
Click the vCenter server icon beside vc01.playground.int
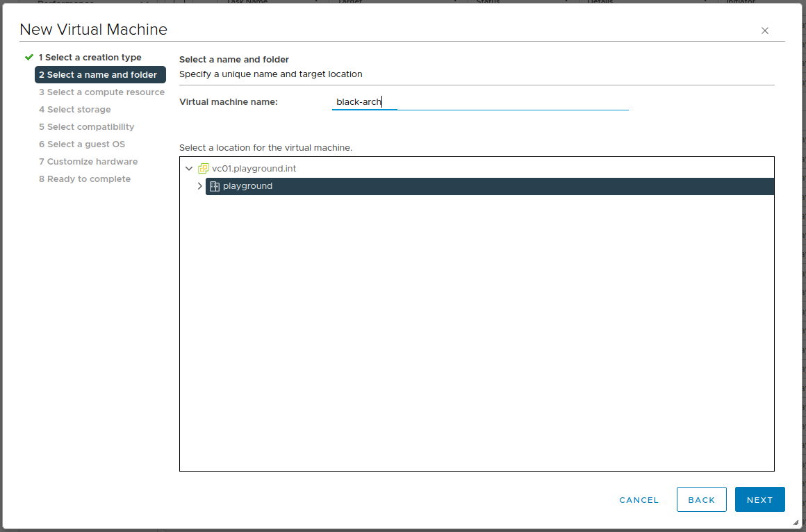click(204, 169)
